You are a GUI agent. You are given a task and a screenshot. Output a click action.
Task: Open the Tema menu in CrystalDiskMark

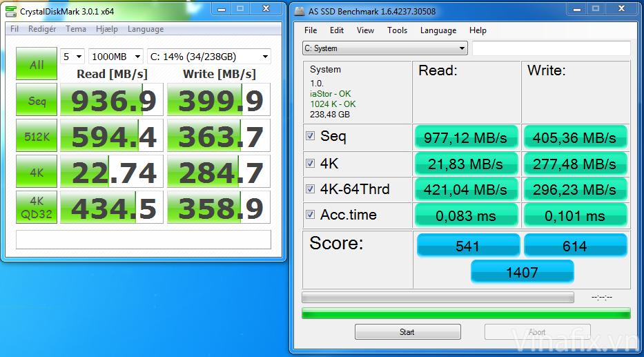[x=76, y=29]
